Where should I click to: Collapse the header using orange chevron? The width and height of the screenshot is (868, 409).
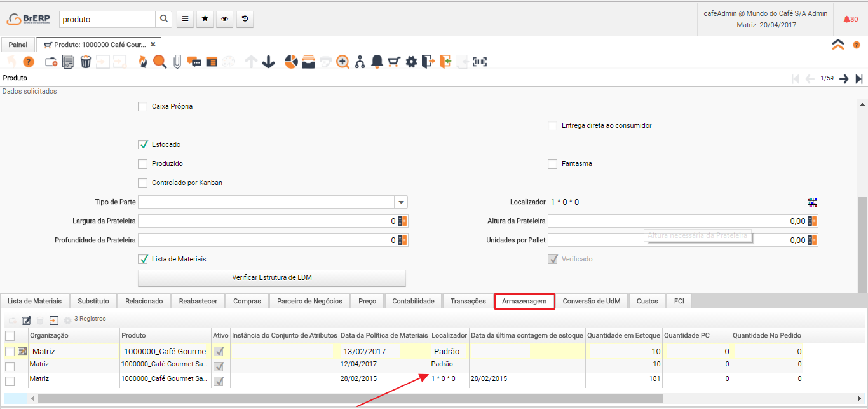pos(838,45)
